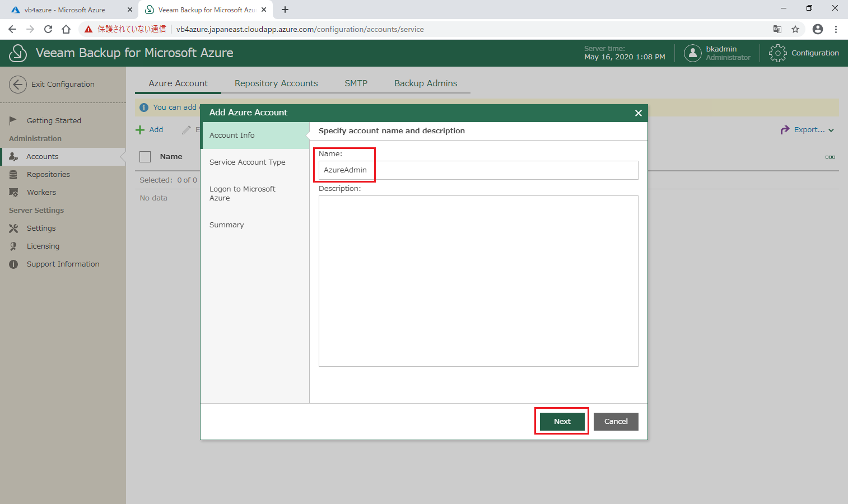Screen dimensions: 848x504
Task: Click the Licensing ribbon icon
Action: pos(13,246)
